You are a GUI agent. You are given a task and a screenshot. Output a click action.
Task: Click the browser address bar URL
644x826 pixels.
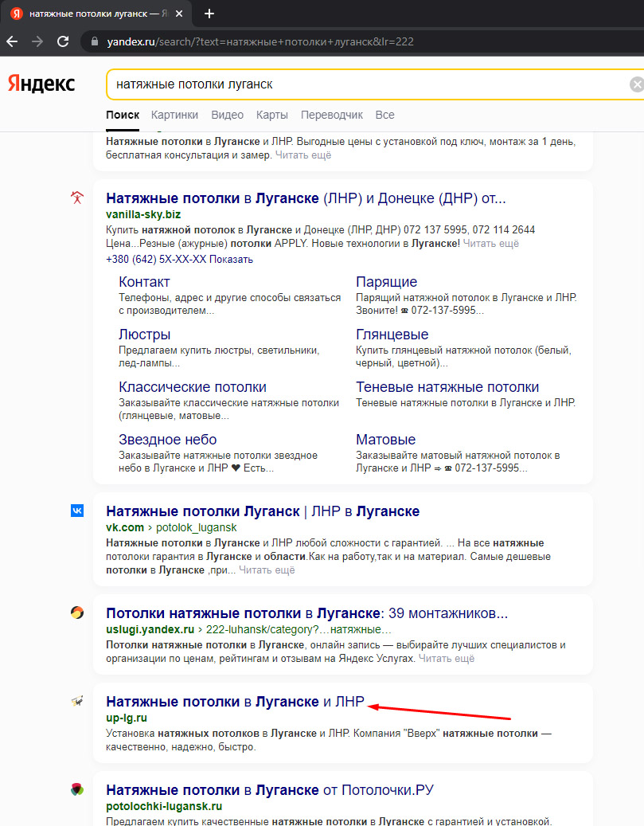pos(260,41)
